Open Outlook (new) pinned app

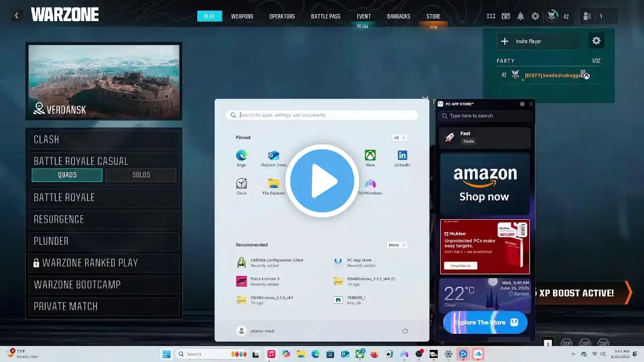tap(274, 158)
